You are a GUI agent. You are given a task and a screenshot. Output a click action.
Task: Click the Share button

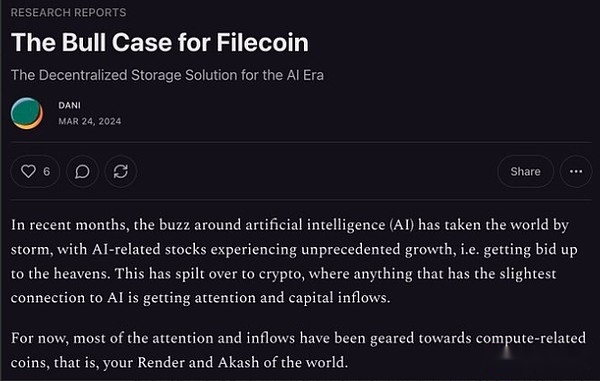tap(525, 171)
